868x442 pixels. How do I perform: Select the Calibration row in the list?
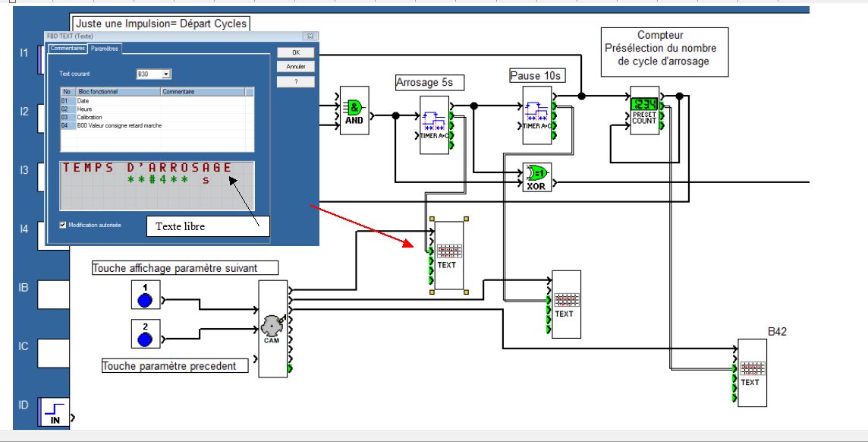click(90, 117)
